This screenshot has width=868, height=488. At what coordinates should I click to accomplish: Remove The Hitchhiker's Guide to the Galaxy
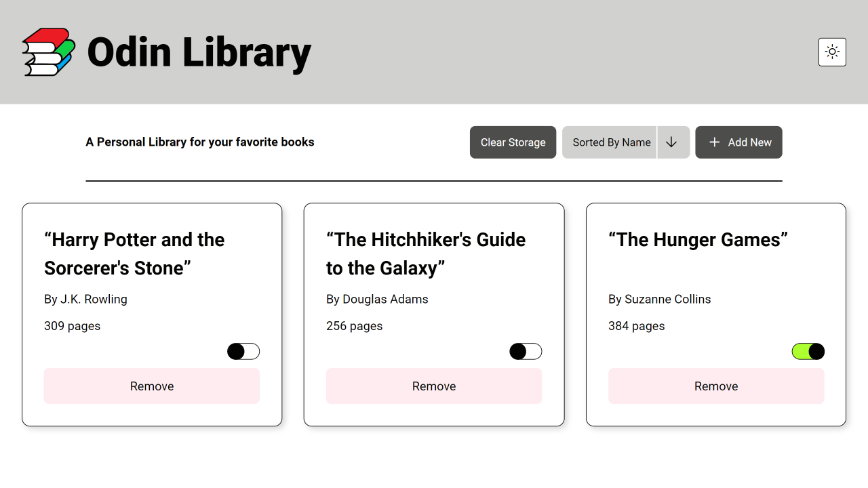click(x=434, y=386)
